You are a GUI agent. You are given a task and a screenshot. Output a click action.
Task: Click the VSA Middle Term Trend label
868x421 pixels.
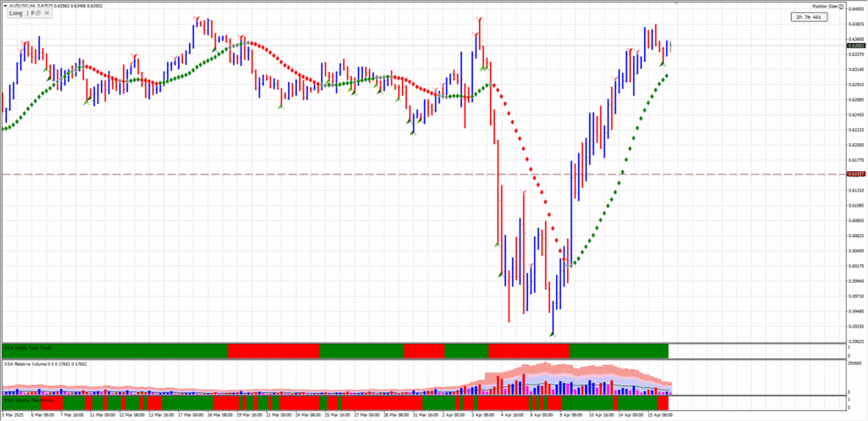(28, 348)
